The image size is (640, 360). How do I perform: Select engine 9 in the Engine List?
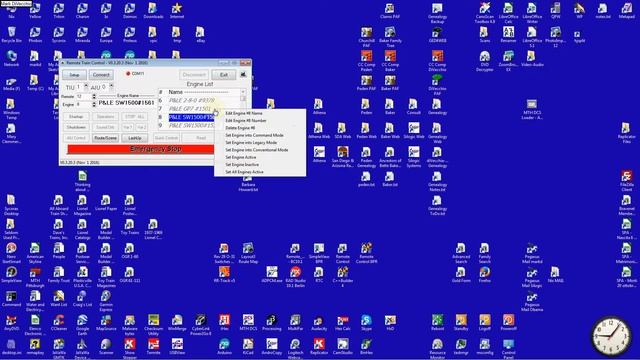(x=186, y=126)
